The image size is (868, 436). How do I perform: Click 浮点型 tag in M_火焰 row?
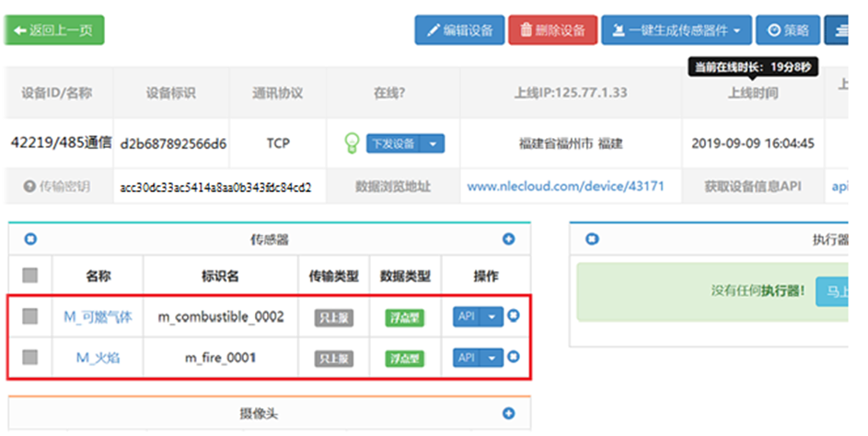tap(405, 359)
